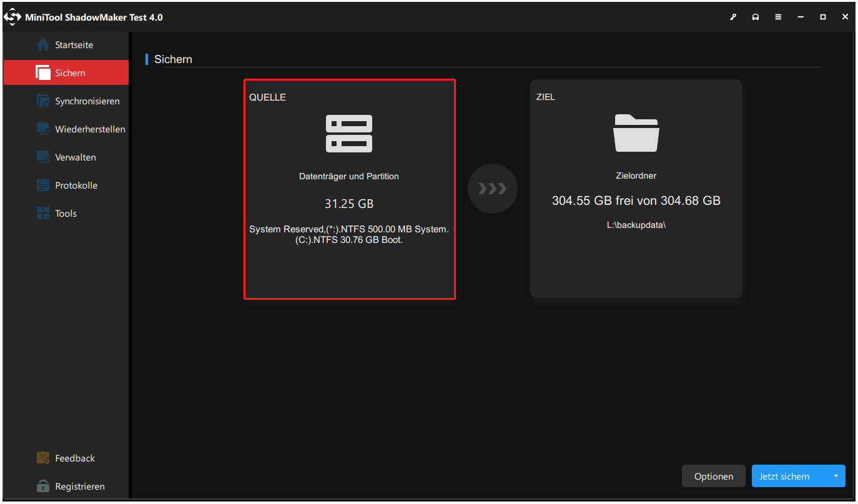Open the Tools section icon
The width and height of the screenshot is (858, 504).
click(42, 213)
